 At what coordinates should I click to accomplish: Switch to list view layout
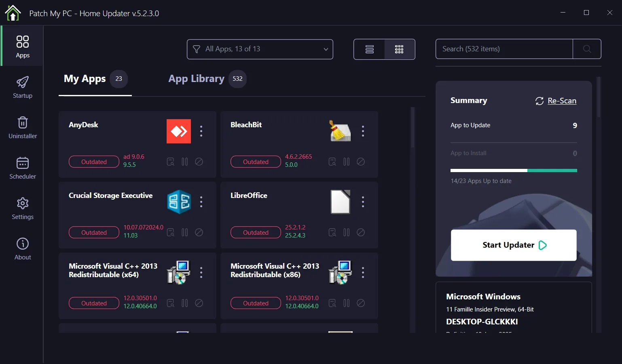click(369, 49)
